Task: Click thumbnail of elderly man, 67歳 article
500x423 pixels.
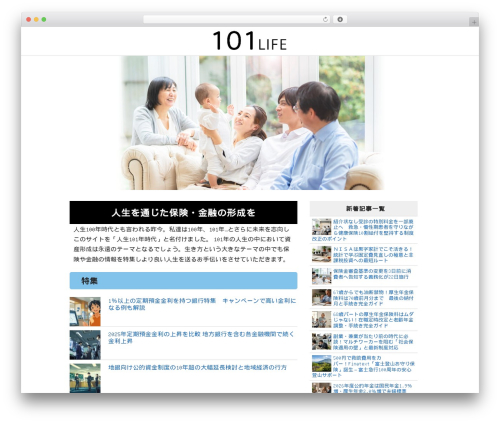Action: (322, 298)
